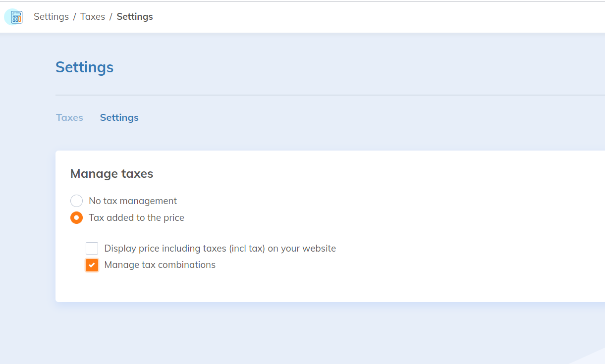Screen dimensions: 605x364
Task: Uncheck the Manage tax combinations checkbox
Action: click(x=92, y=265)
